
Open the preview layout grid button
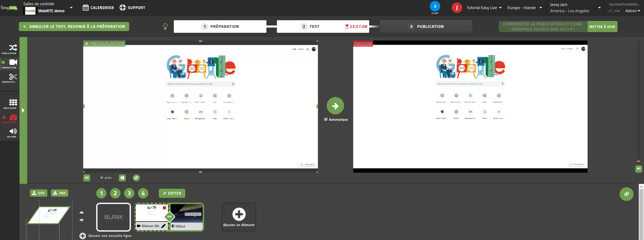(x=122, y=178)
